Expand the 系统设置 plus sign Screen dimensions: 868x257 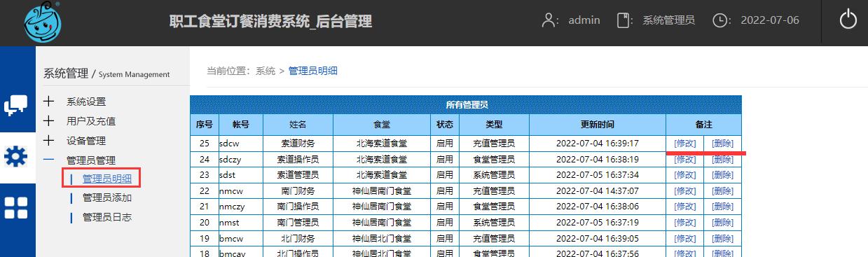click(48, 102)
